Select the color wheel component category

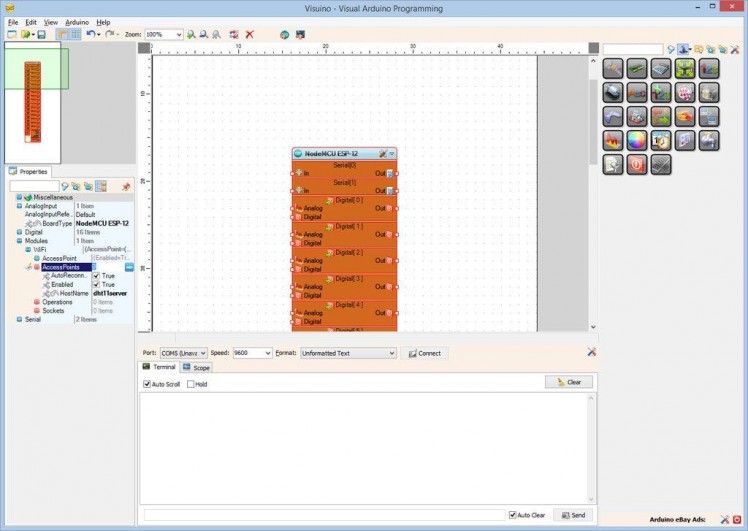tap(636, 140)
